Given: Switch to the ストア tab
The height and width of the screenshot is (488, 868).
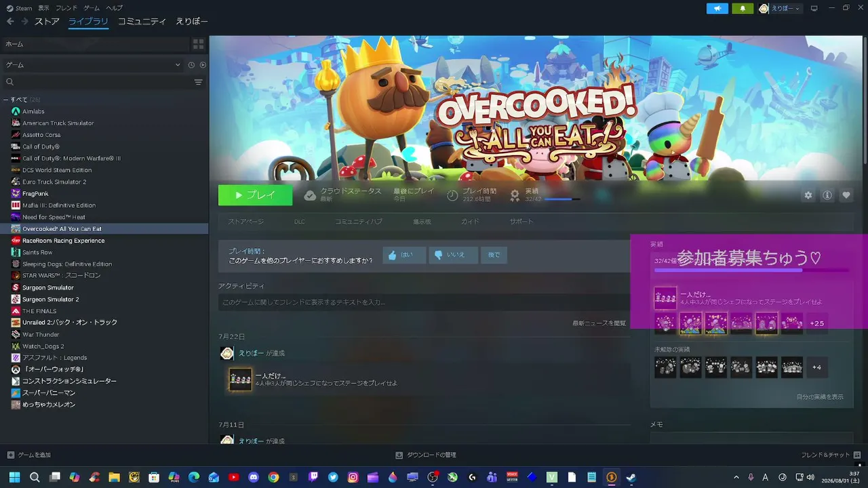Looking at the screenshot, I should pos(47,22).
